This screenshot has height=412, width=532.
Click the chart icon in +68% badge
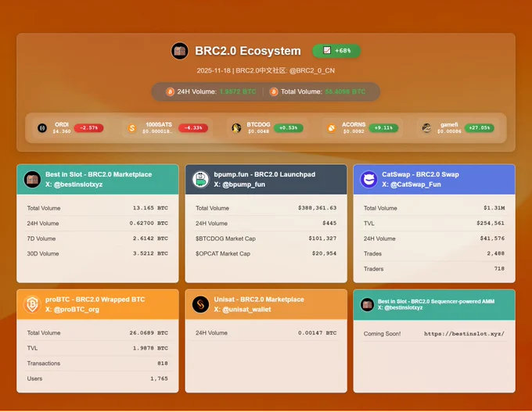click(327, 50)
